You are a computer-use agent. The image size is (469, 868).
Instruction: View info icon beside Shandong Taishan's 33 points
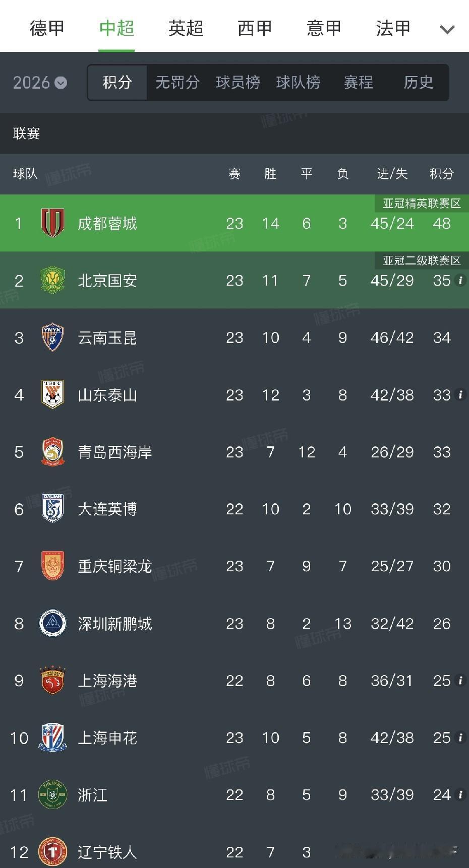pos(460,394)
